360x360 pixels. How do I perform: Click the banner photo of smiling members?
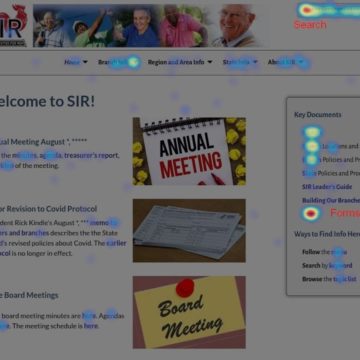point(147,26)
